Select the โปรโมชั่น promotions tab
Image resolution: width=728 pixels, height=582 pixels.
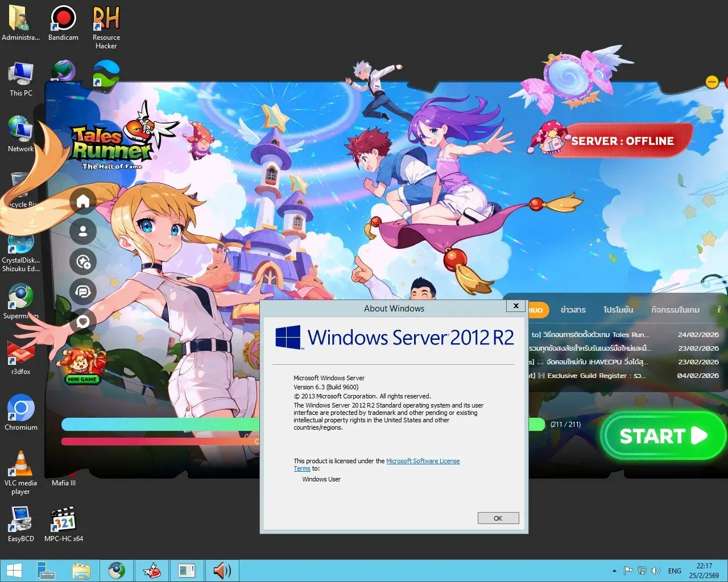point(618,310)
